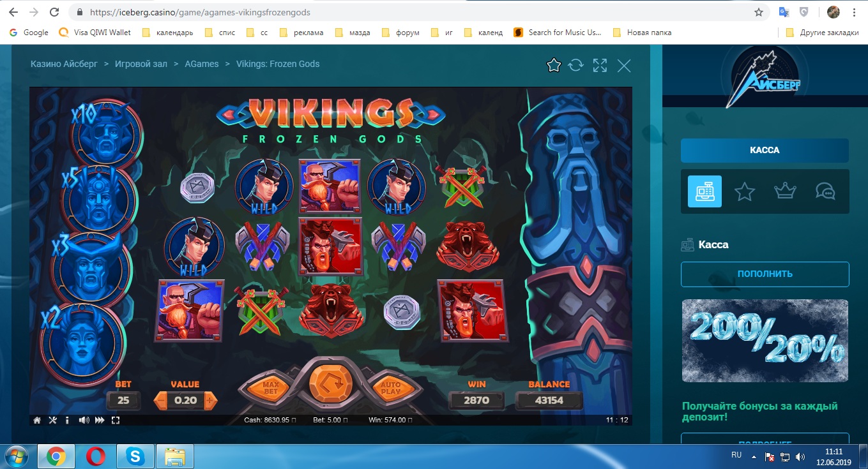Open the Visa QIWI Wallet bookmark
Image resolution: width=868 pixels, height=469 pixels.
click(95, 33)
